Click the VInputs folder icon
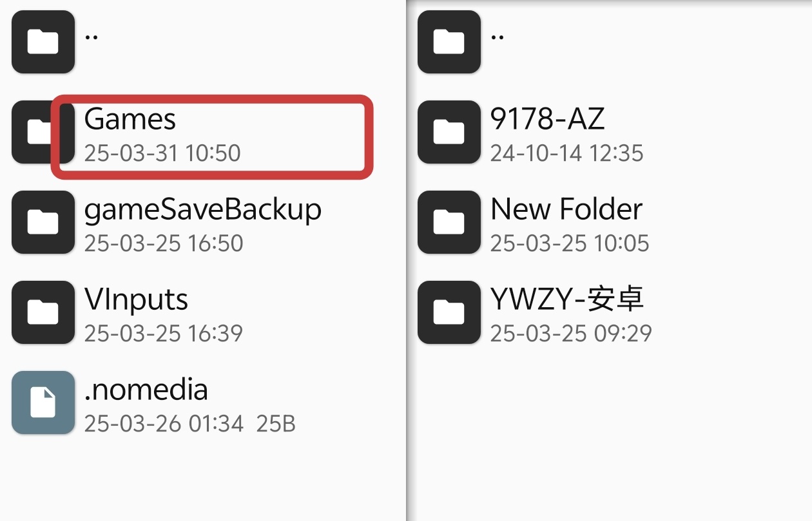The height and width of the screenshot is (521, 812). pos(43,312)
